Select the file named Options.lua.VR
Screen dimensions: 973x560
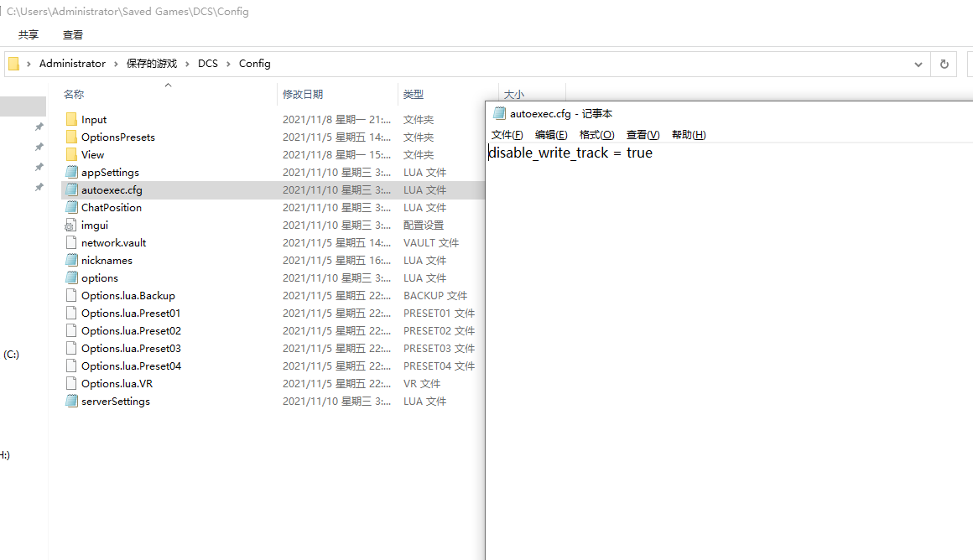[117, 383]
